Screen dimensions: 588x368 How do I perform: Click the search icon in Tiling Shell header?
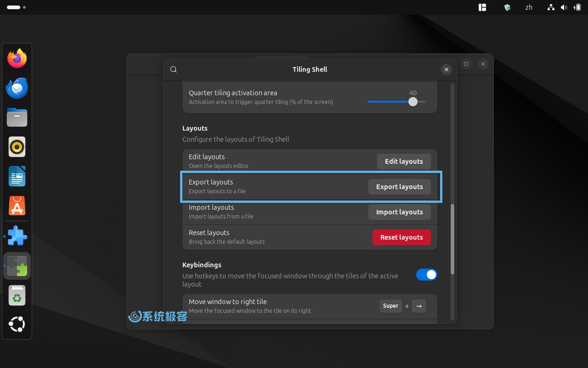173,69
